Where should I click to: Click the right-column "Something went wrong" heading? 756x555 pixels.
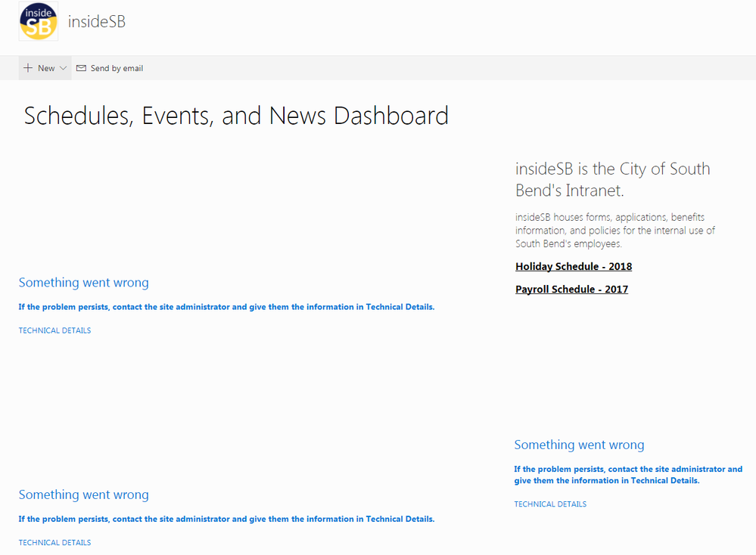(x=579, y=445)
